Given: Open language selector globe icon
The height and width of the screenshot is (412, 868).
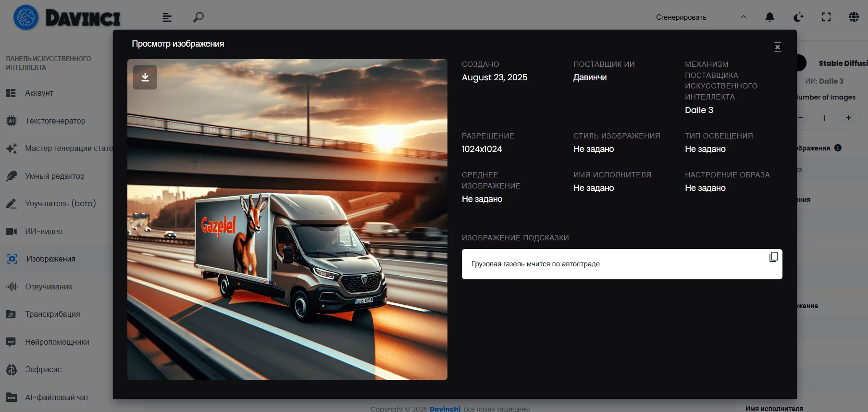Looking at the screenshot, I should pos(854,17).
